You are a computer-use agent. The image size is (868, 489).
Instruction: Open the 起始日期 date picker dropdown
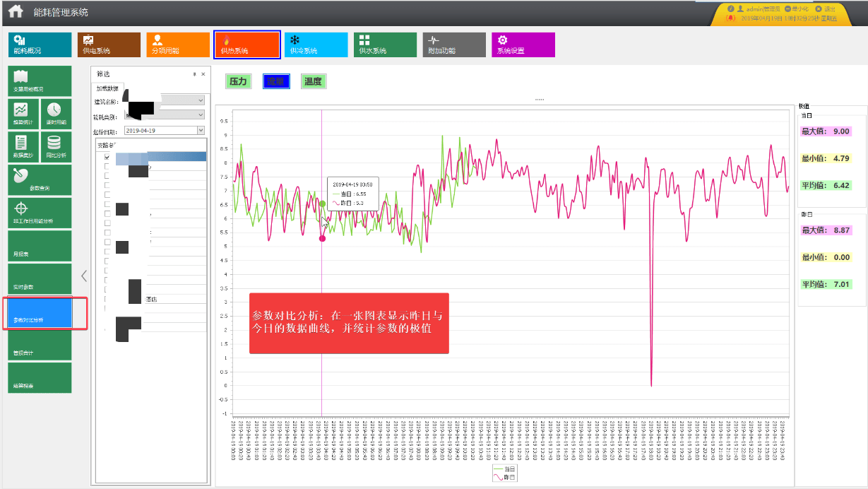(x=201, y=130)
